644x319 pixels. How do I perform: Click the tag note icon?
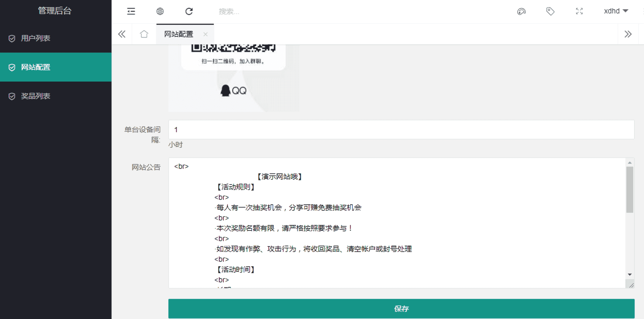pyautogui.click(x=550, y=11)
